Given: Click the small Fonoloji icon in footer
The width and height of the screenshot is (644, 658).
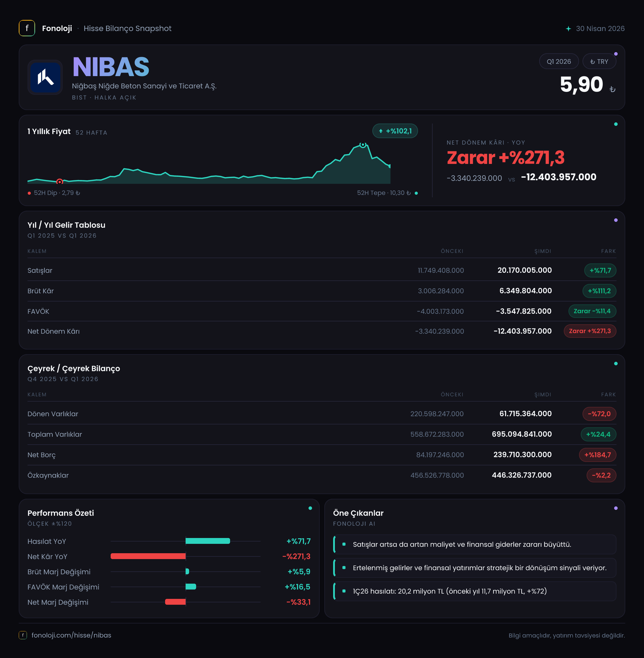Looking at the screenshot, I should tap(23, 635).
